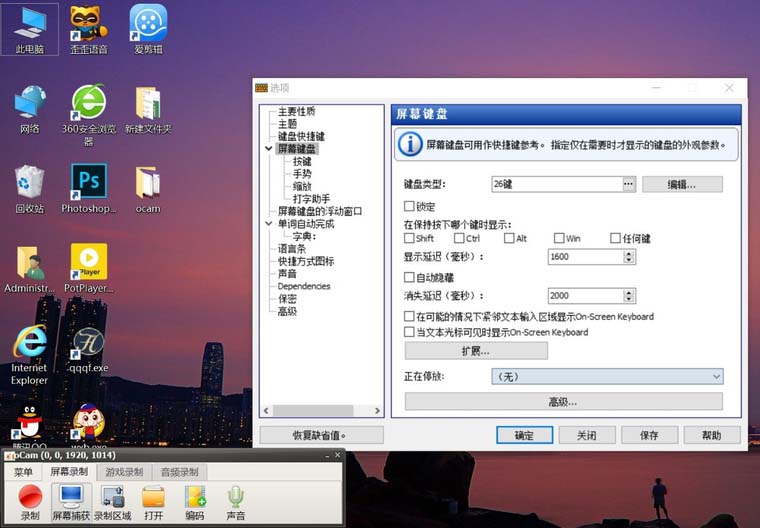Click the 消失延迟 value field showing 2000
The width and height of the screenshot is (760, 528).
[x=586, y=296]
